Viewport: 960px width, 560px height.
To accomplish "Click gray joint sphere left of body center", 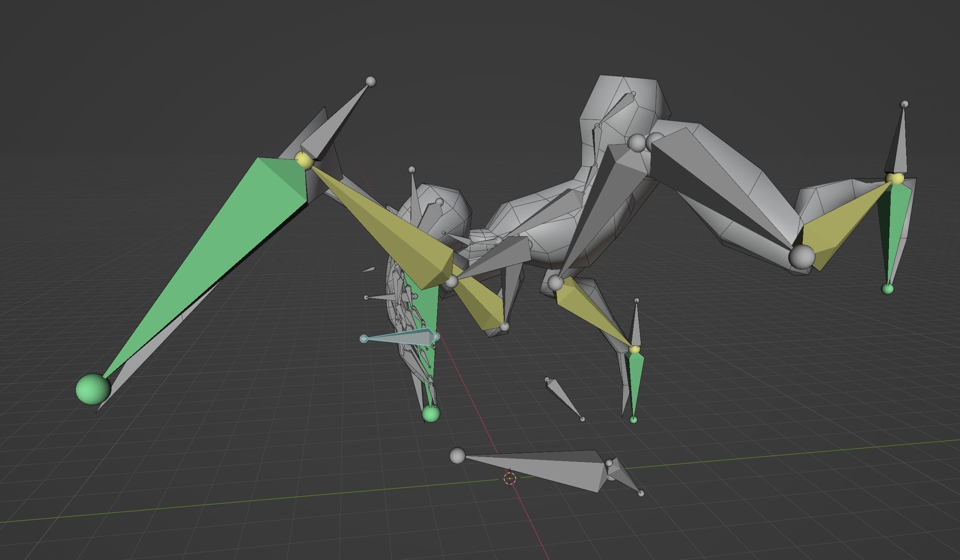I will click(x=452, y=282).
